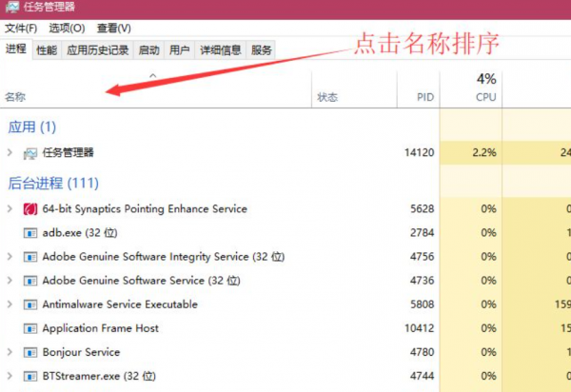Open the 文件(F) menu
Image resolution: width=571 pixels, height=392 pixels.
pyautogui.click(x=21, y=28)
